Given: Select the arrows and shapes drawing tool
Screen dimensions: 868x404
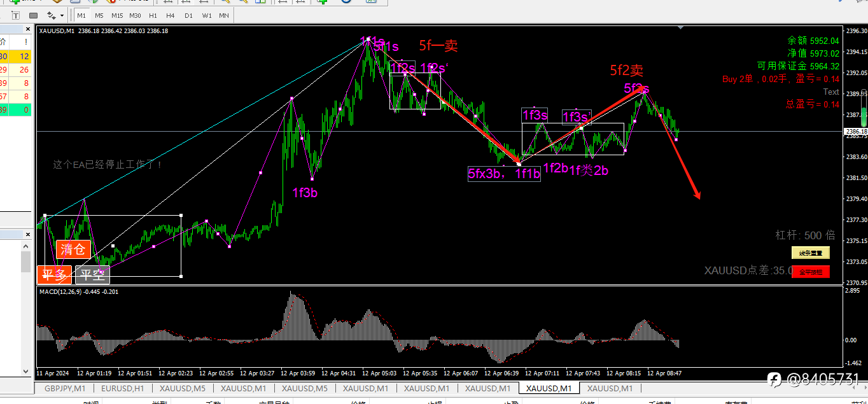Looking at the screenshot, I should (50, 15).
